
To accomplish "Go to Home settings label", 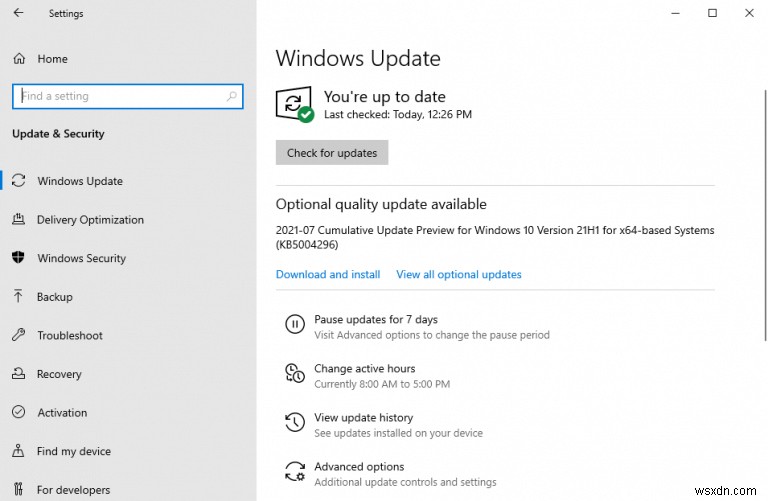I will pyautogui.click(x=52, y=59).
